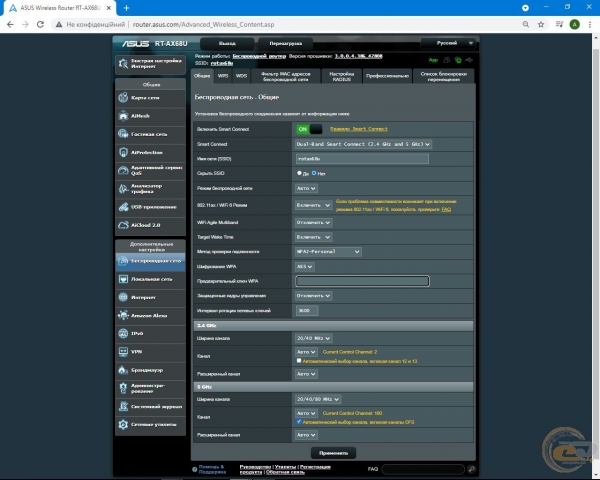Open IPv6 settings
The image size is (600, 480).
150,334
